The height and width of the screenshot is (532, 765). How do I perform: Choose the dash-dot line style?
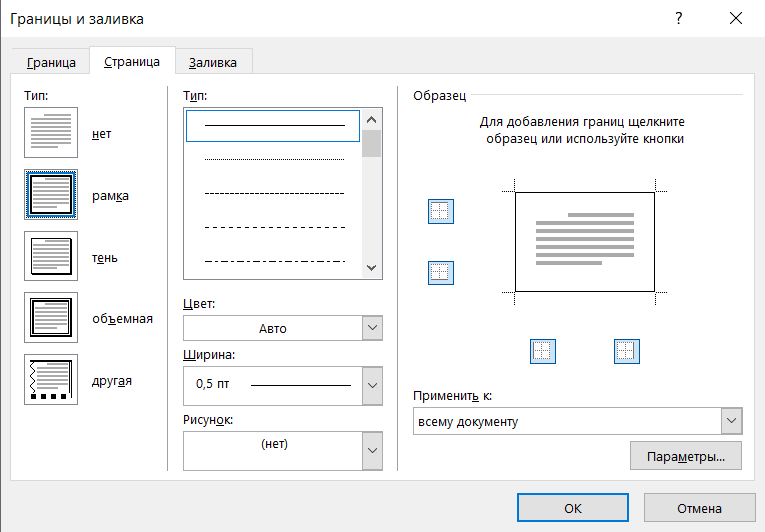click(x=273, y=261)
